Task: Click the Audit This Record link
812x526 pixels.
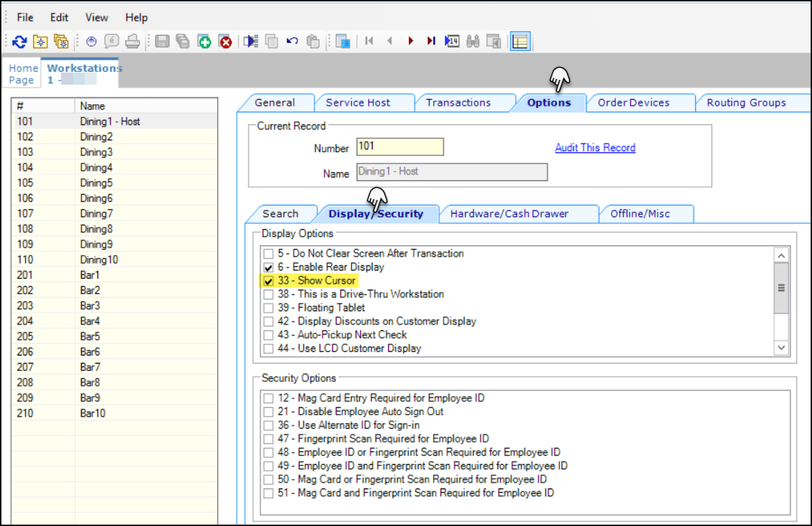Action: point(595,148)
